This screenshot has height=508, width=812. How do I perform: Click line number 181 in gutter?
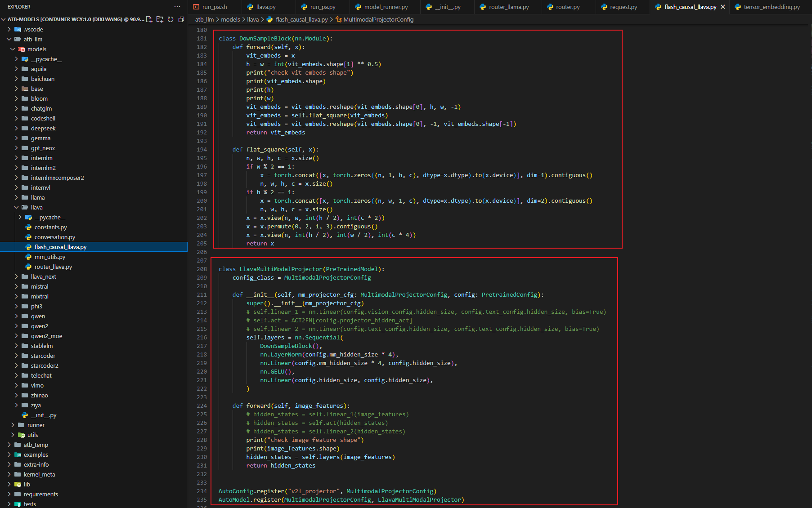point(202,38)
